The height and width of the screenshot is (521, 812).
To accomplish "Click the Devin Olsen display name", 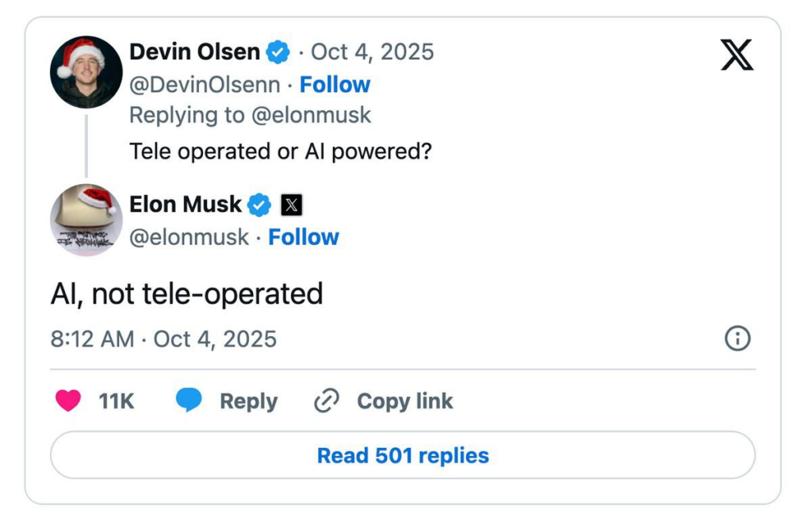I will [194, 52].
